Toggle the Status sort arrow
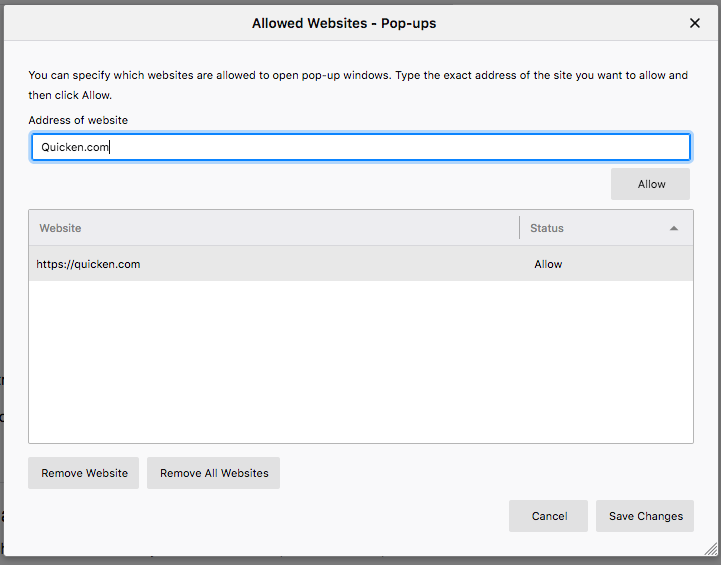The height and width of the screenshot is (565, 721). point(674,228)
